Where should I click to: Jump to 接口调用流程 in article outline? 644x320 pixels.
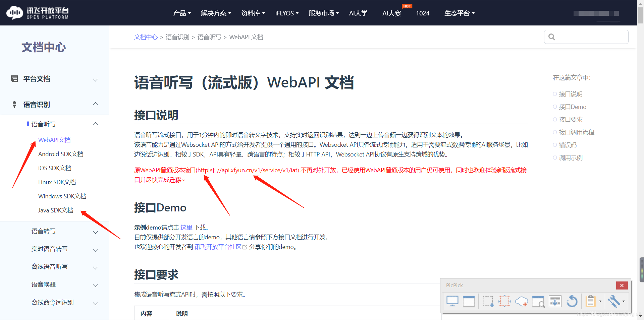pyautogui.click(x=577, y=132)
